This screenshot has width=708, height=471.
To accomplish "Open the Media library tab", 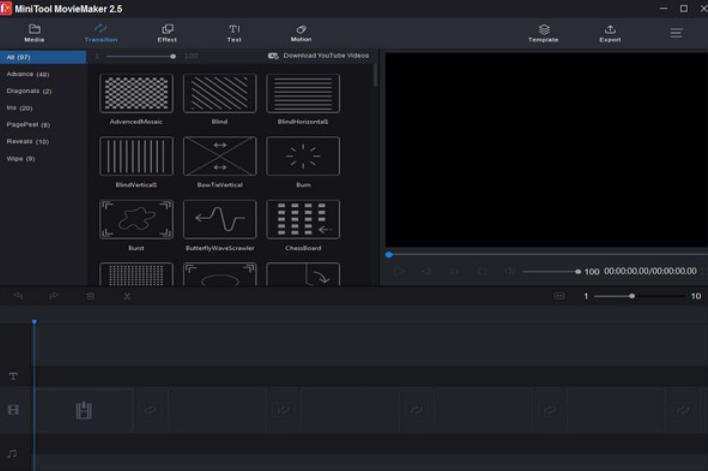I will point(34,33).
